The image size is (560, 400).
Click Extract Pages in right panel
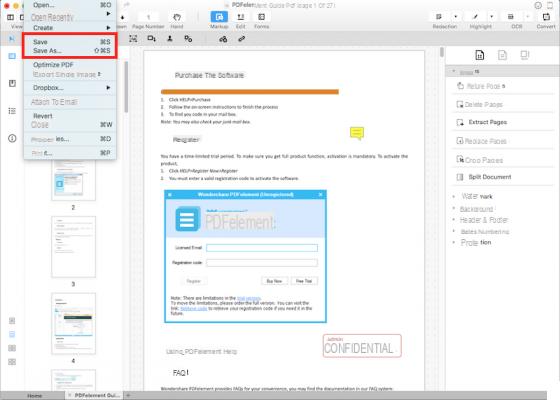coord(488,122)
